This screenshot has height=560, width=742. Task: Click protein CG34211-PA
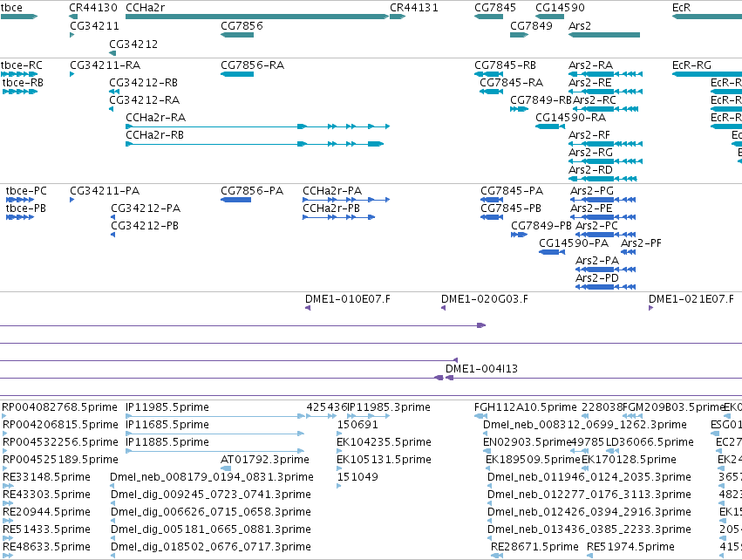point(105,191)
